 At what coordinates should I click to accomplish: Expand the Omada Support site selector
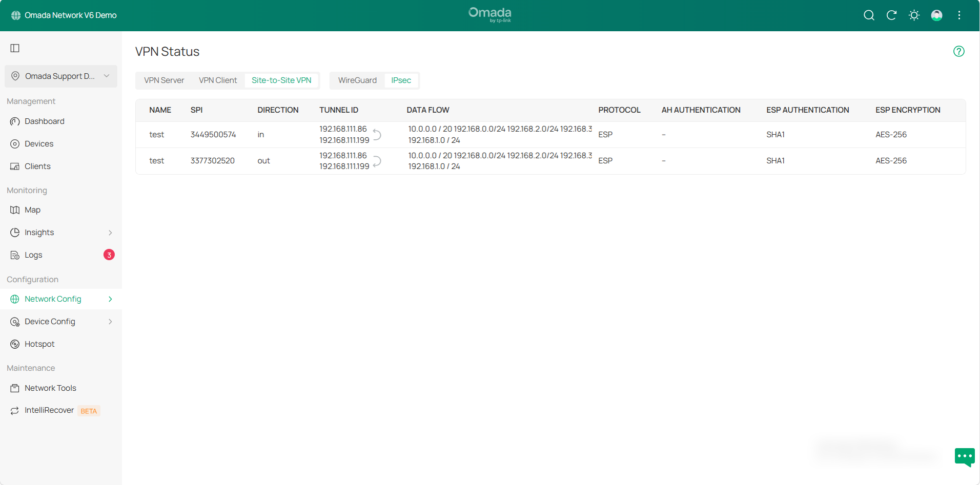click(x=60, y=76)
